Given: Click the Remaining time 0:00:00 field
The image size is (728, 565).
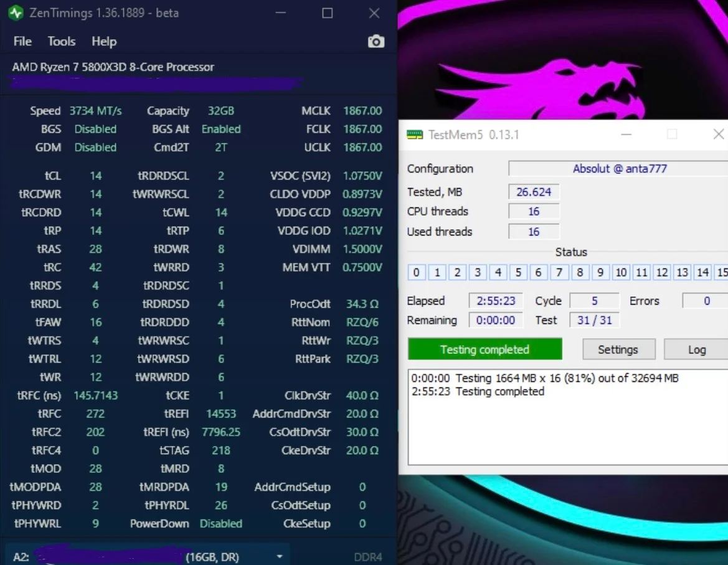Looking at the screenshot, I should pyautogui.click(x=495, y=320).
